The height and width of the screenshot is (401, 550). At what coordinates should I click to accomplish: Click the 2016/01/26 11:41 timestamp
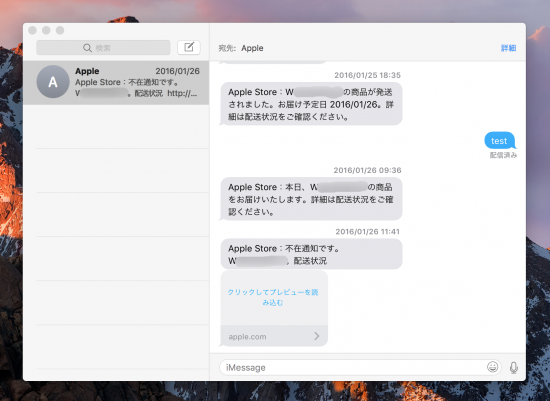pos(368,232)
